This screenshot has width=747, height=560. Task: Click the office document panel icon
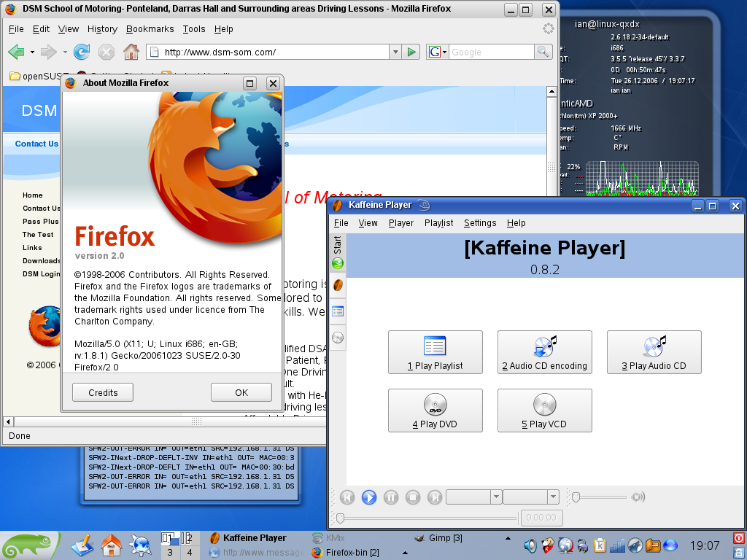click(82, 545)
